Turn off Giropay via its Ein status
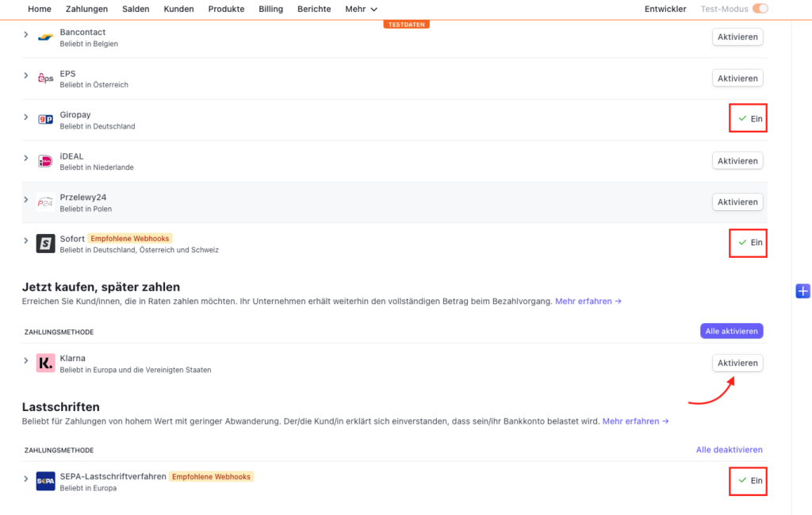Screen dimensions: 812x515 (749, 119)
